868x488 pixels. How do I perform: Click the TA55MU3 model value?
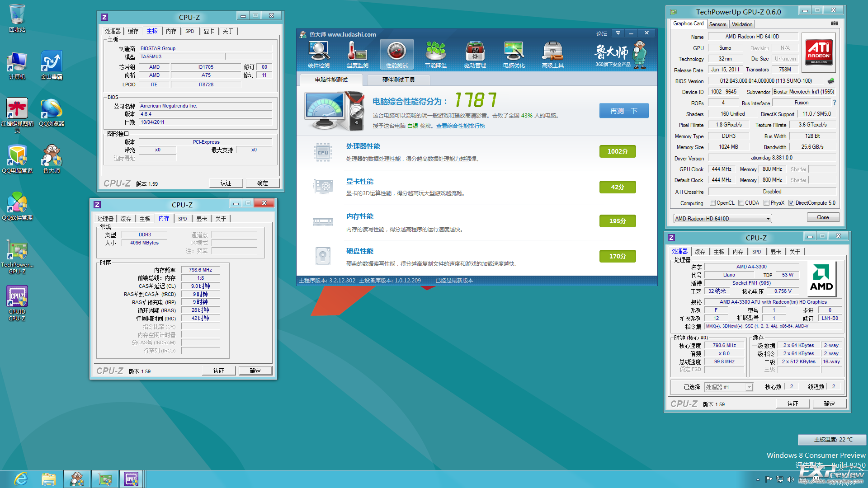pos(181,56)
